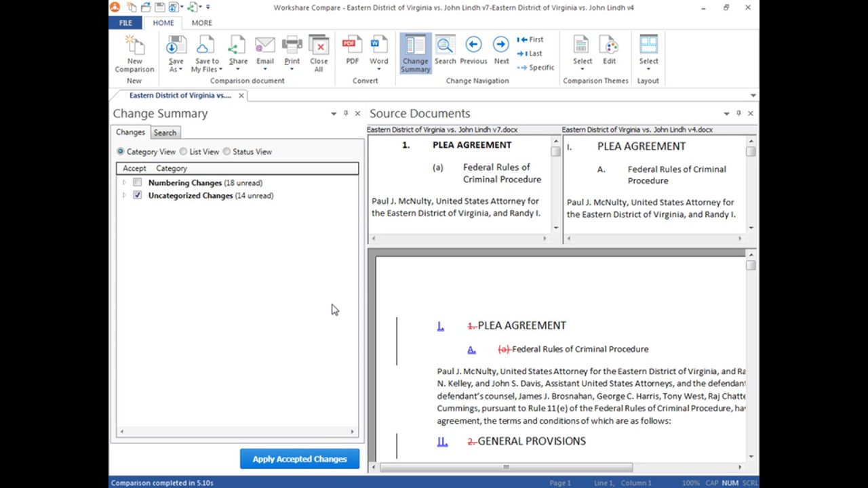Expand the Uncategorized Changes category
Viewport: 868px width, 488px height.
click(x=124, y=195)
